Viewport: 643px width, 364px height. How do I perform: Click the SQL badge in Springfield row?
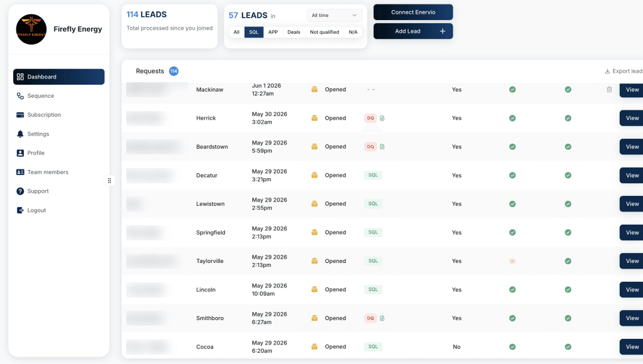tap(373, 232)
